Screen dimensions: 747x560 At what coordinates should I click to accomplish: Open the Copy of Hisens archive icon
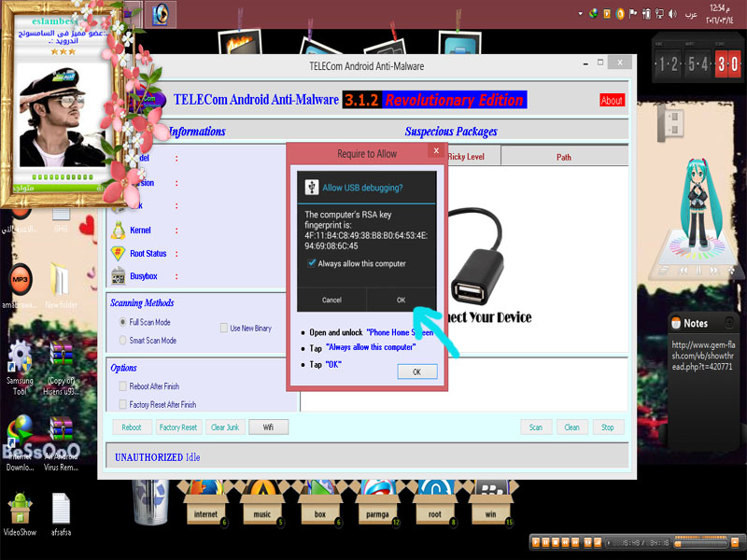[x=61, y=367]
